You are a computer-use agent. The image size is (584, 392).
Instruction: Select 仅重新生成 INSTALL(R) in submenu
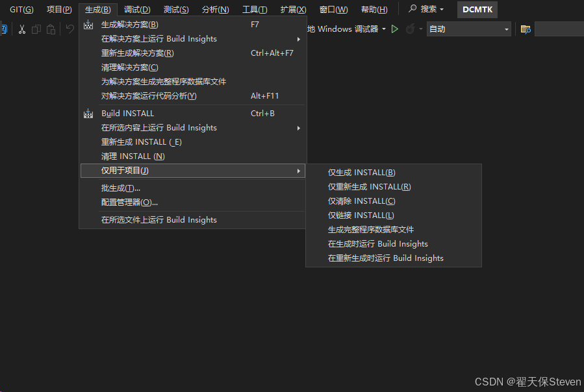393,186
